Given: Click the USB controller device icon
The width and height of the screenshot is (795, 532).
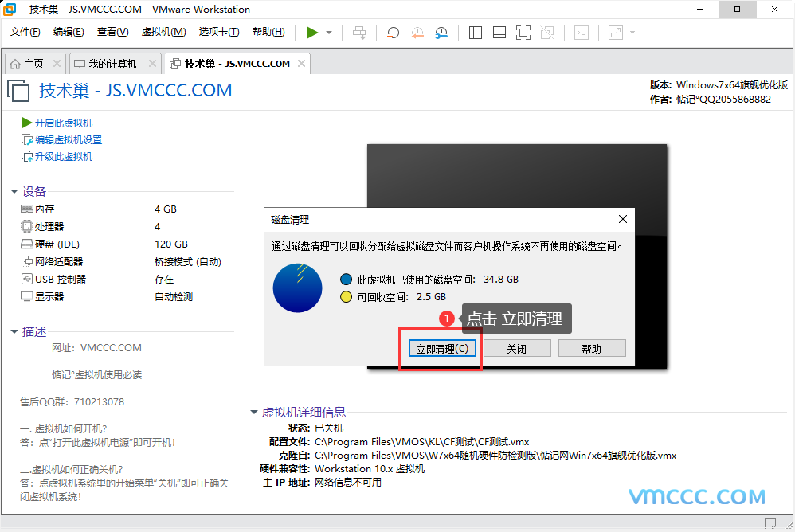Looking at the screenshot, I should pos(27,279).
